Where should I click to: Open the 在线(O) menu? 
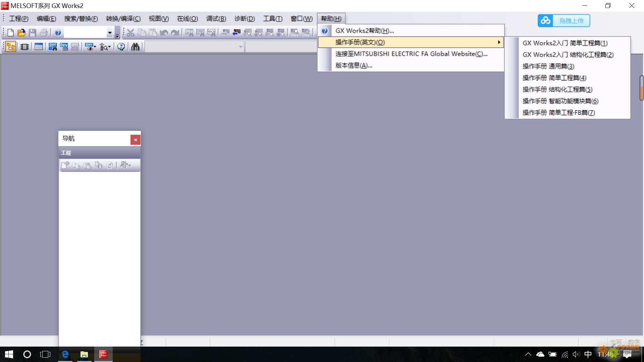(x=187, y=19)
